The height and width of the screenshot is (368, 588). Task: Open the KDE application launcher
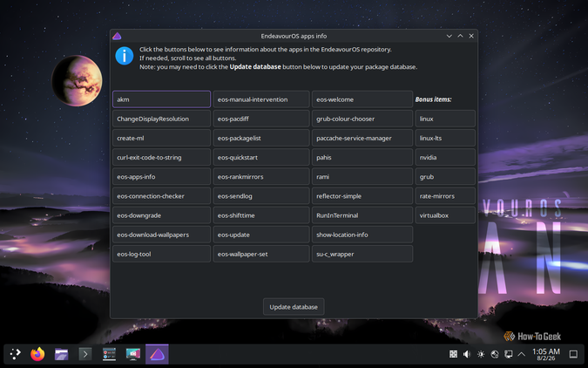click(15, 354)
